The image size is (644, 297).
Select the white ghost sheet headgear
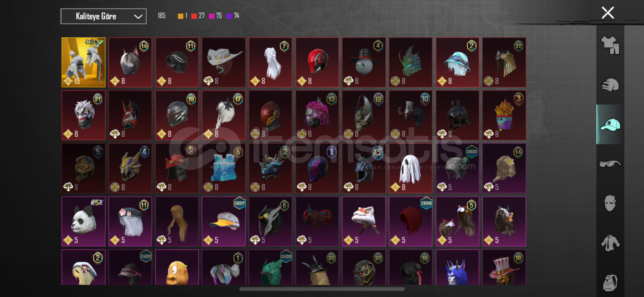410,168
